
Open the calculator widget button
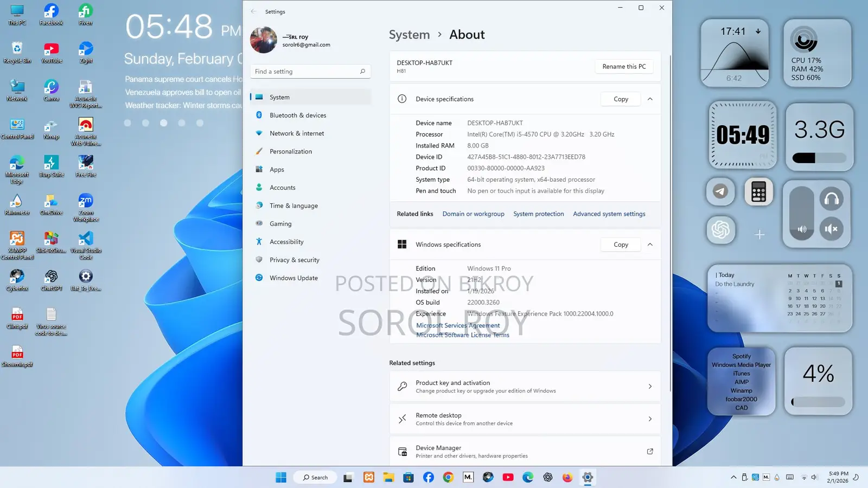tap(758, 191)
